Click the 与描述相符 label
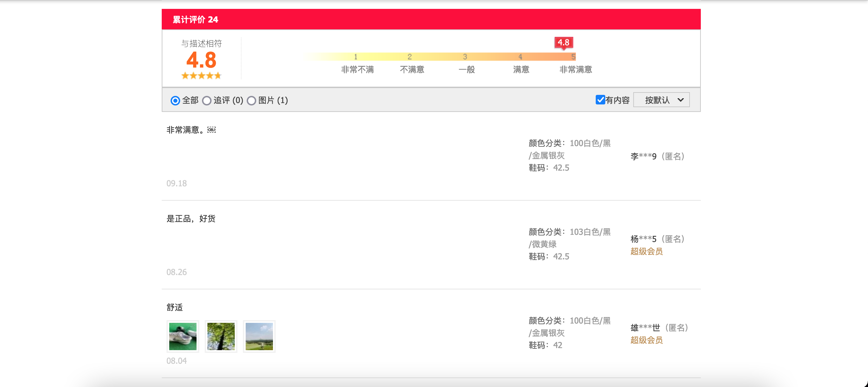 (202, 44)
